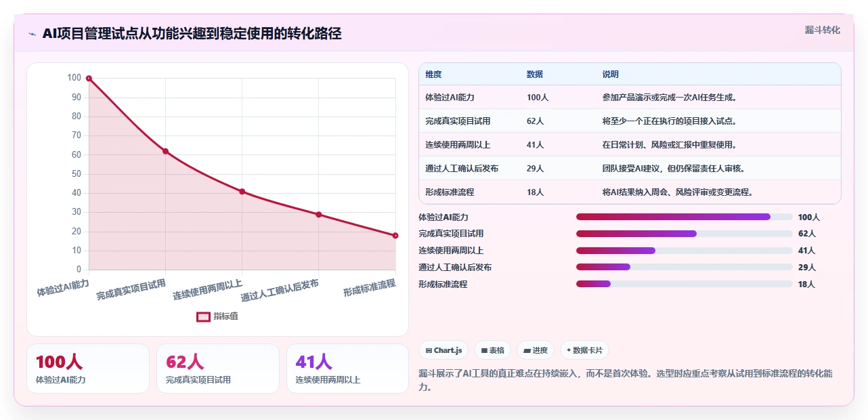This screenshot has height=420, width=868.
Task: Click the lightning icon beside the title
Action: (32, 34)
